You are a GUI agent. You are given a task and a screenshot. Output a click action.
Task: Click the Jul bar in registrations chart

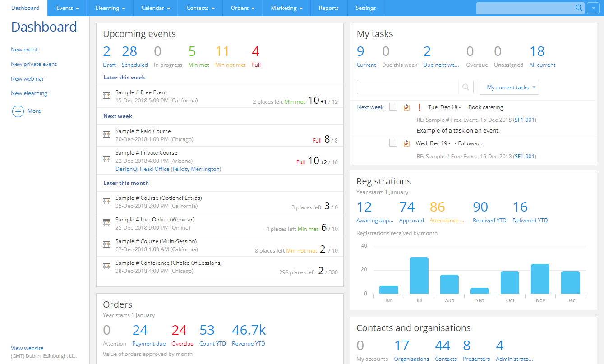(419, 276)
